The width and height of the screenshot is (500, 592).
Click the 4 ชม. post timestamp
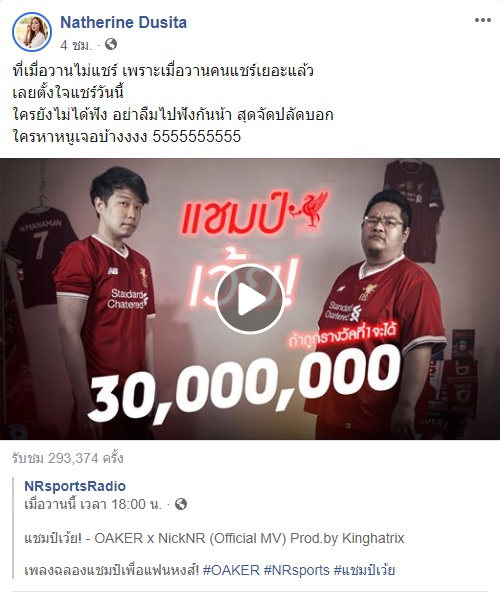[76, 45]
